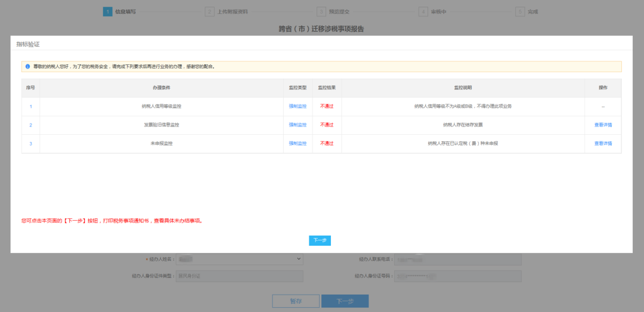Click the 经办人身份证号码 input field

pyautogui.click(x=457, y=276)
